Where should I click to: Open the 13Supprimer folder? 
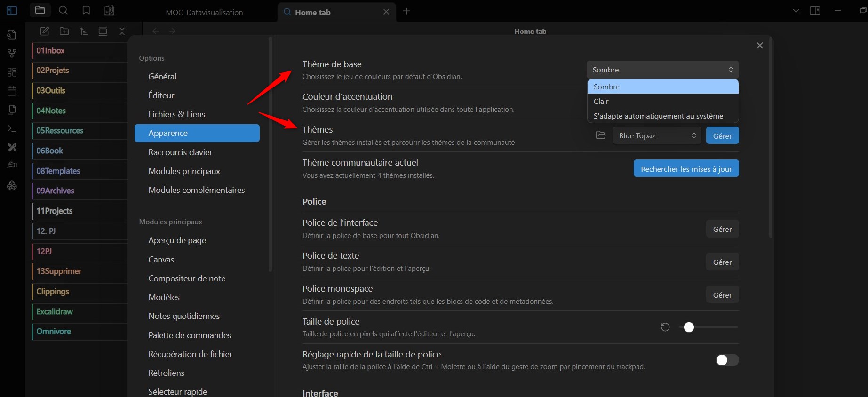click(80, 271)
